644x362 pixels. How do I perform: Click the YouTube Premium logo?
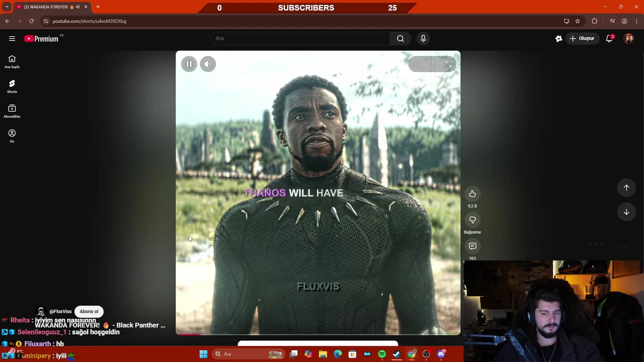click(41, 39)
